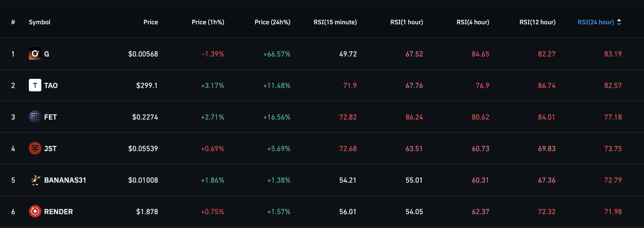Expand sorting on RSI(15 minute) header
The image size is (644, 228).
(335, 22)
